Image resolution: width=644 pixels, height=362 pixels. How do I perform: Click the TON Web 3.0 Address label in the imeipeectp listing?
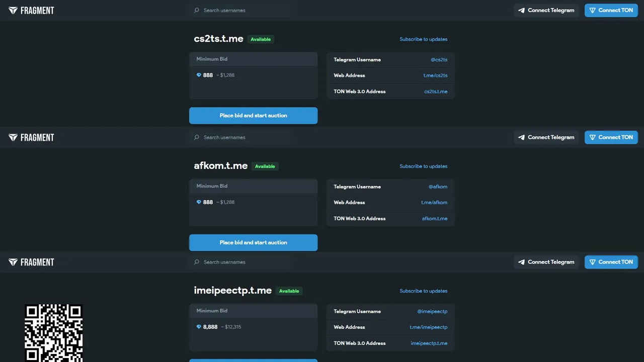tap(360, 343)
